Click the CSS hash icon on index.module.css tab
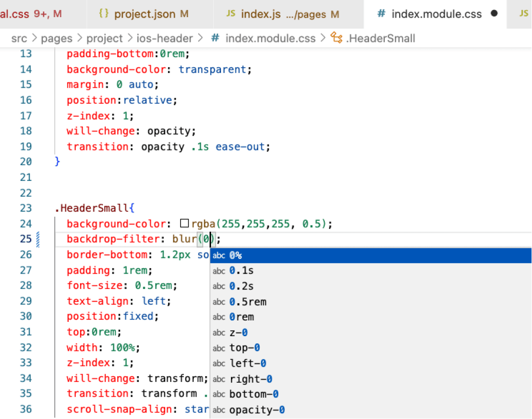This screenshot has height=419, width=532. click(381, 14)
